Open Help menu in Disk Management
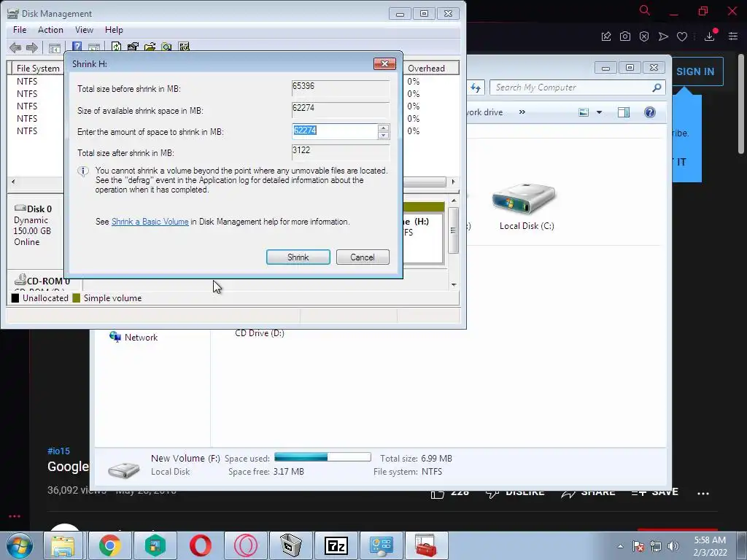The image size is (747, 560). (114, 29)
